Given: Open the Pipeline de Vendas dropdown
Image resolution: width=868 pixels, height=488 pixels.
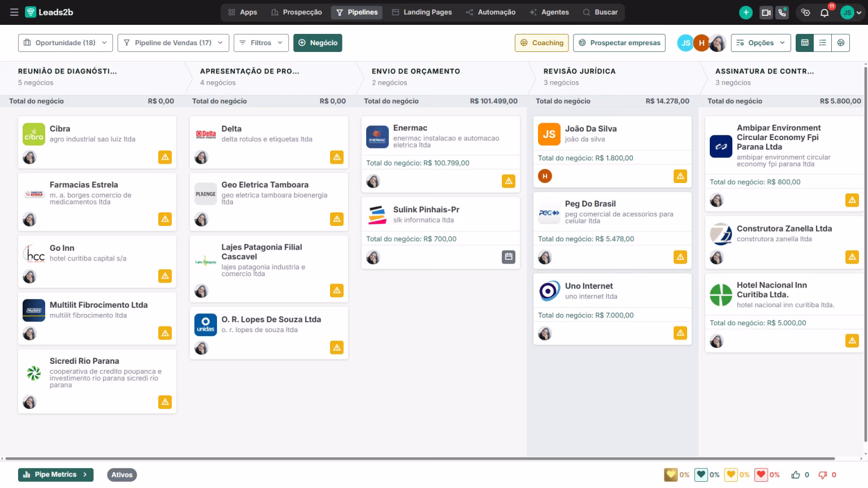Looking at the screenshot, I should pyautogui.click(x=173, y=42).
